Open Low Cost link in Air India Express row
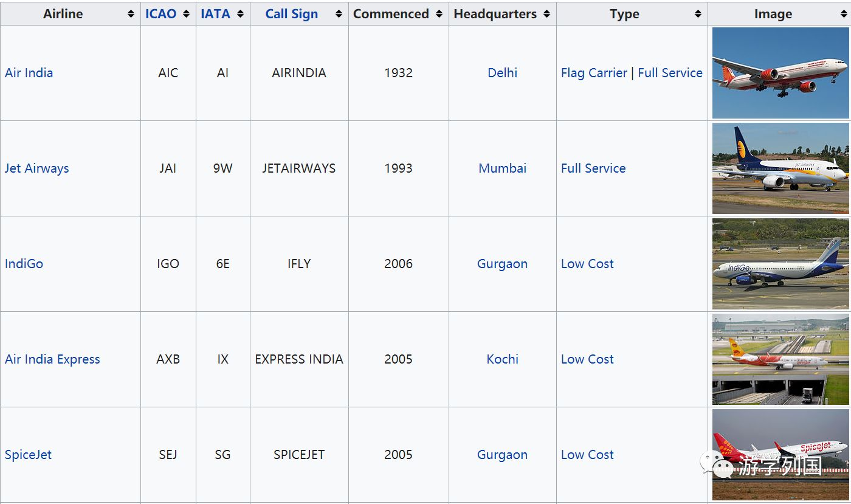The height and width of the screenshot is (504, 851). pos(587,359)
